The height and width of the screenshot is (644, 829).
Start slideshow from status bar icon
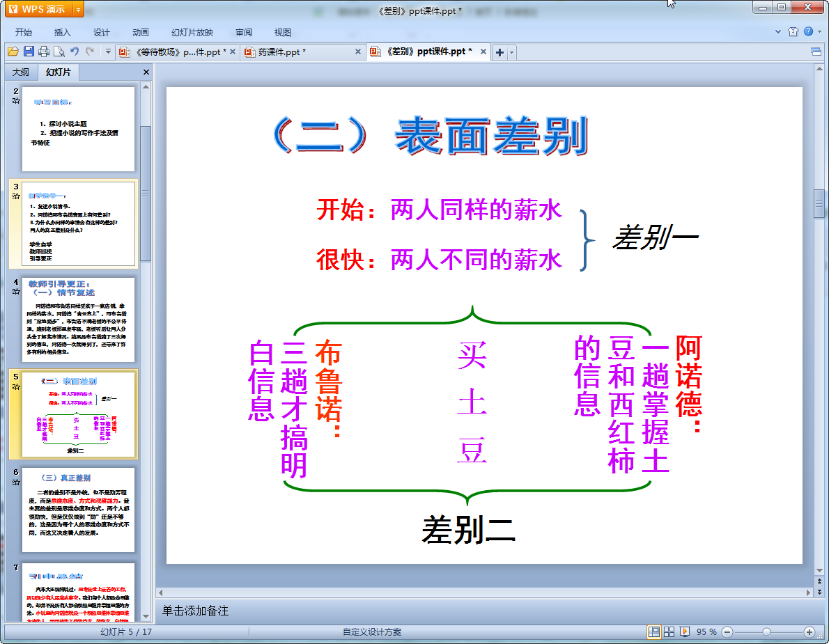tap(685, 632)
